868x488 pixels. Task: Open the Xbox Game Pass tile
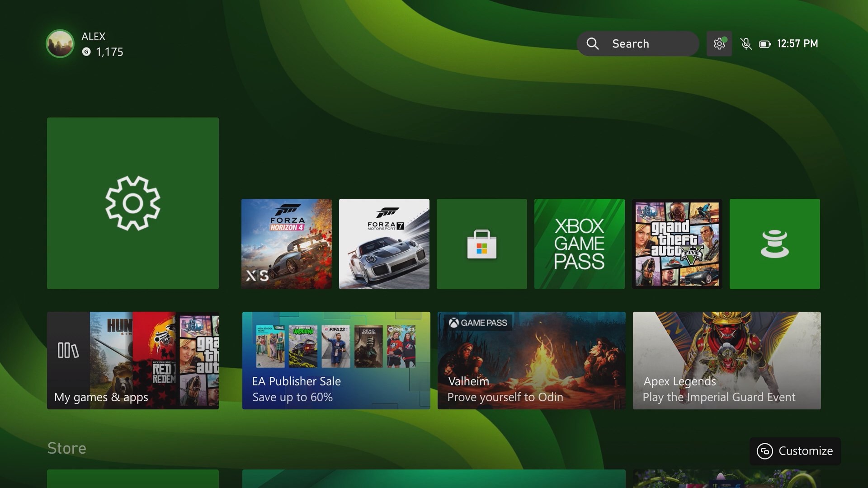point(580,244)
